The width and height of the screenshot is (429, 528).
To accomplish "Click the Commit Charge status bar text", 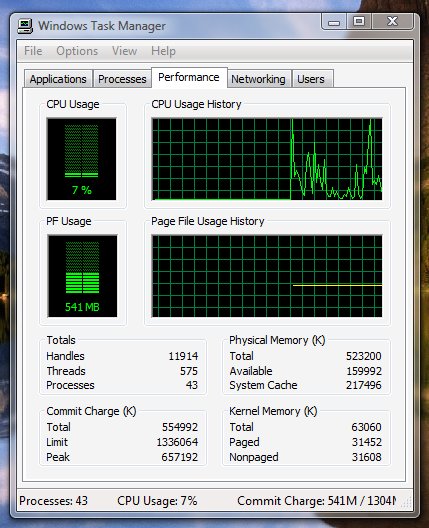I will (317, 501).
